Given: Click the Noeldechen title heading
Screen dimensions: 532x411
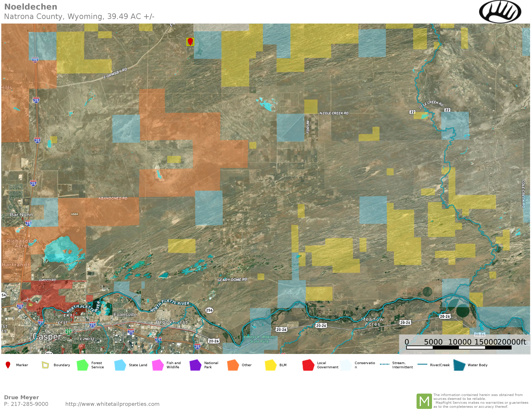Looking at the screenshot, I should click(x=31, y=7).
